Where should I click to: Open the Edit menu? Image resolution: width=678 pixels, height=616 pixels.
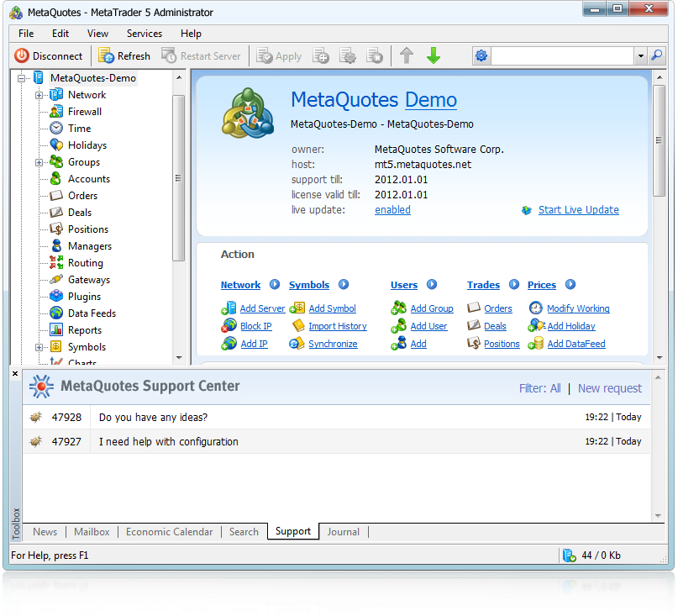60,34
